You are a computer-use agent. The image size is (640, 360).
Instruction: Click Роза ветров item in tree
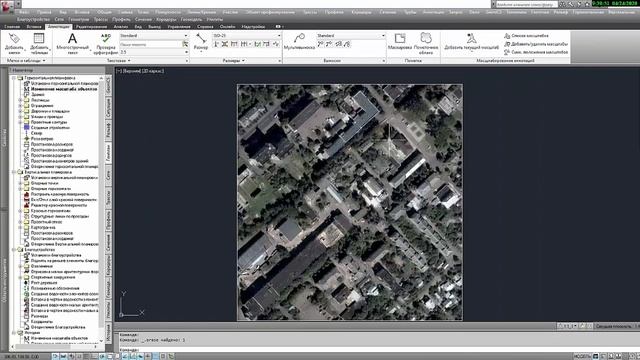click(42, 139)
